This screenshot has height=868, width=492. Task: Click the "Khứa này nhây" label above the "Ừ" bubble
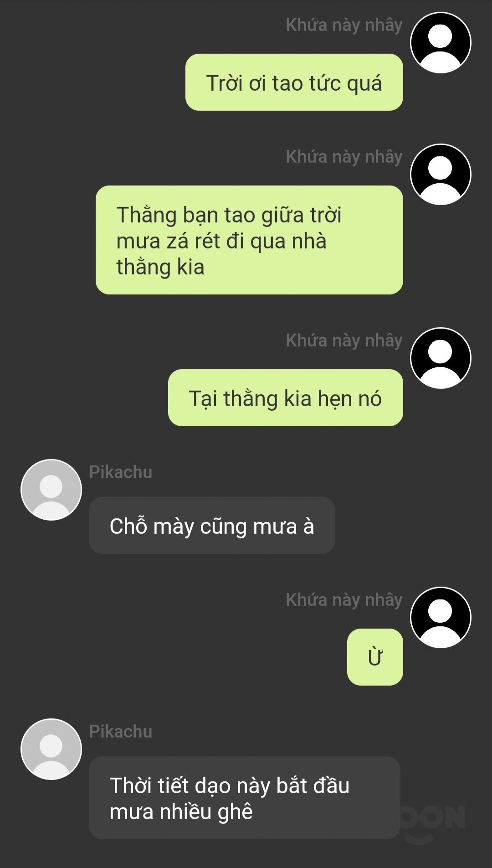click(x=344, y=600)
